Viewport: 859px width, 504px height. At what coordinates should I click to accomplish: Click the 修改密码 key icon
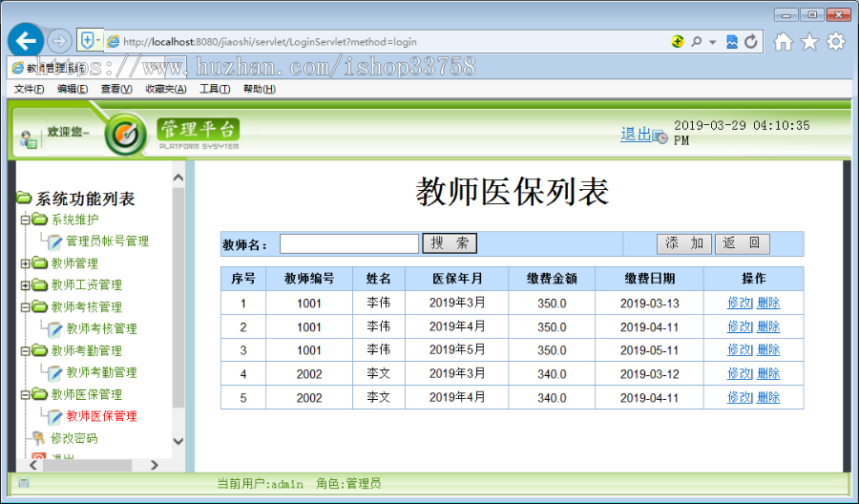(x=38, y=438)
